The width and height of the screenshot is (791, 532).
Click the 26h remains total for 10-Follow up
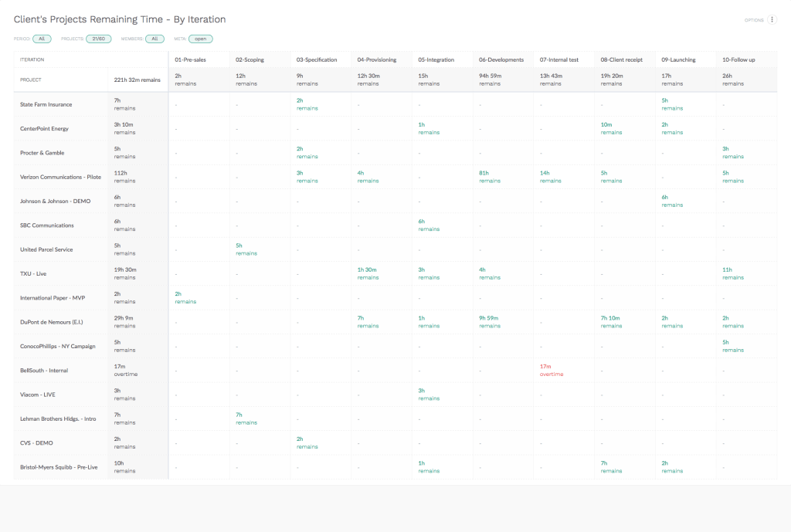point(732,80)
